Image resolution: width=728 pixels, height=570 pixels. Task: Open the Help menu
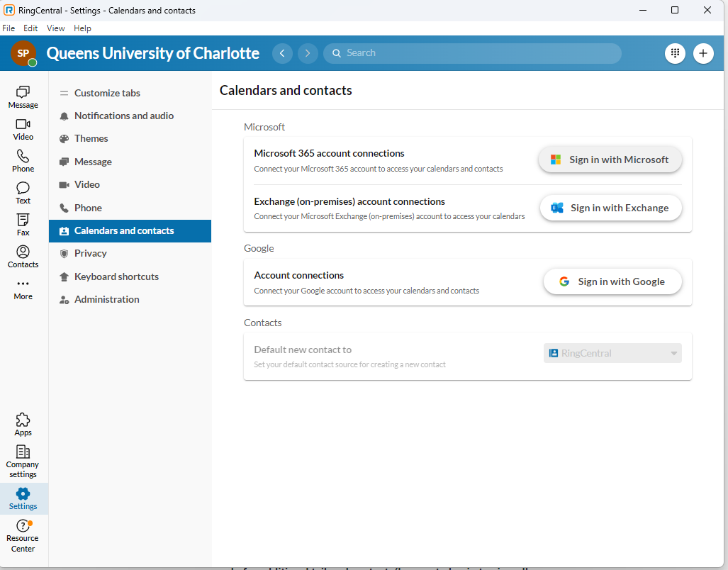[83, 28]
